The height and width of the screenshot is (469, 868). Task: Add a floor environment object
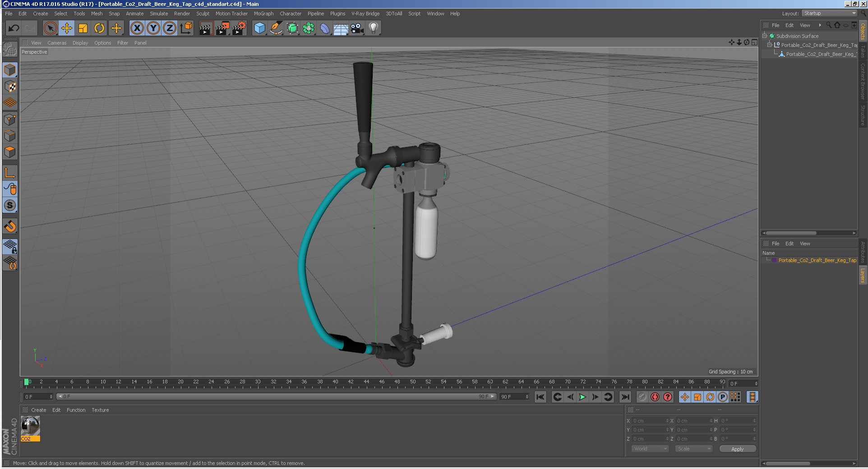[341, 28]
